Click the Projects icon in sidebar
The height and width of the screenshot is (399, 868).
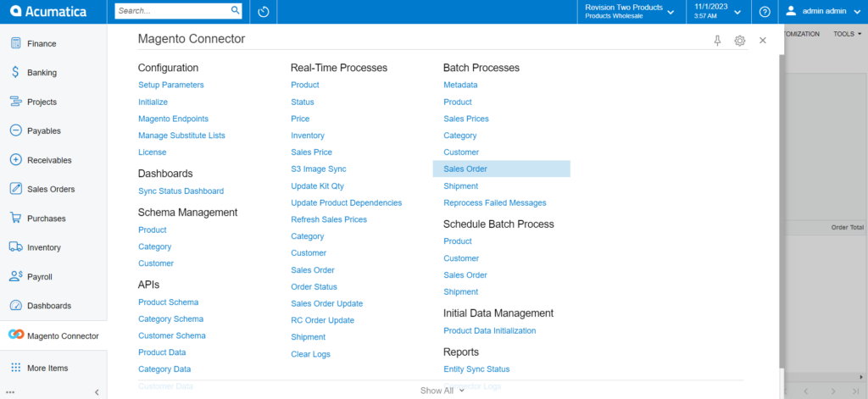(16, 102)
